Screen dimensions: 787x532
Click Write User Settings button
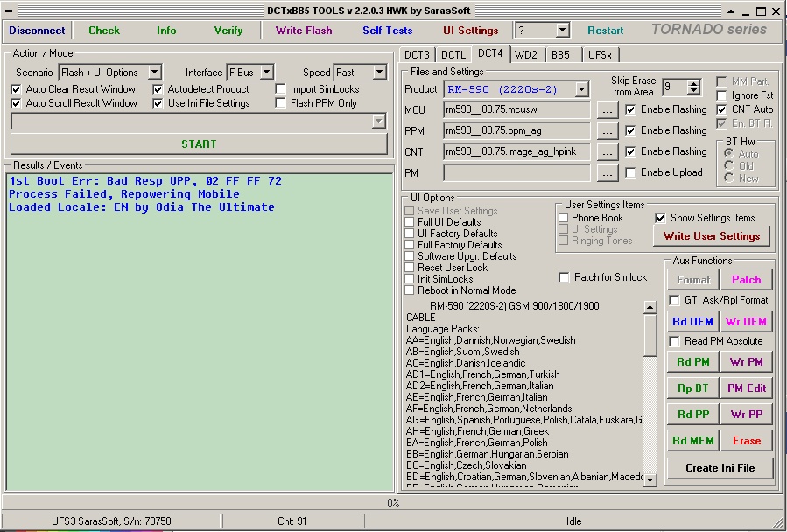711,236
